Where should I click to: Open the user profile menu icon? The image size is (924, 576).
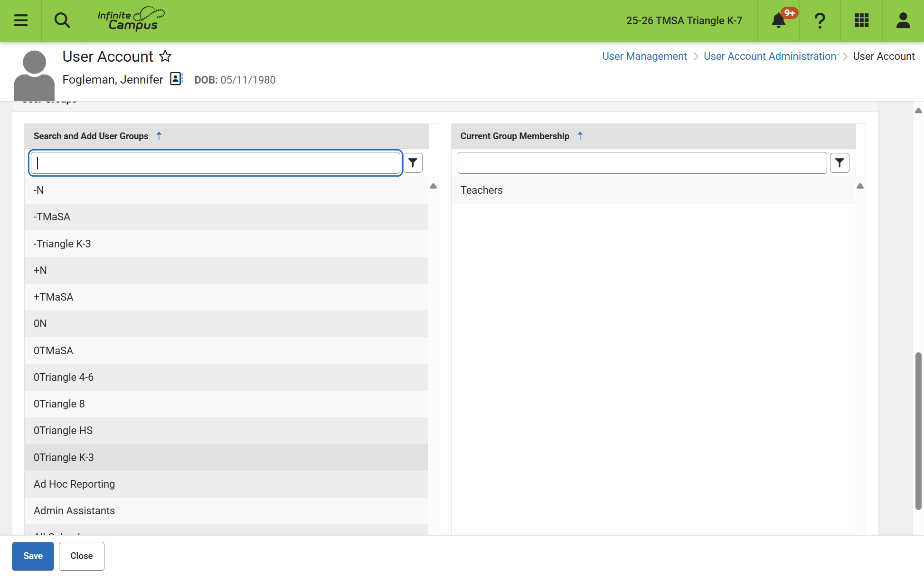pyautogui.click(x=903, y=20)
